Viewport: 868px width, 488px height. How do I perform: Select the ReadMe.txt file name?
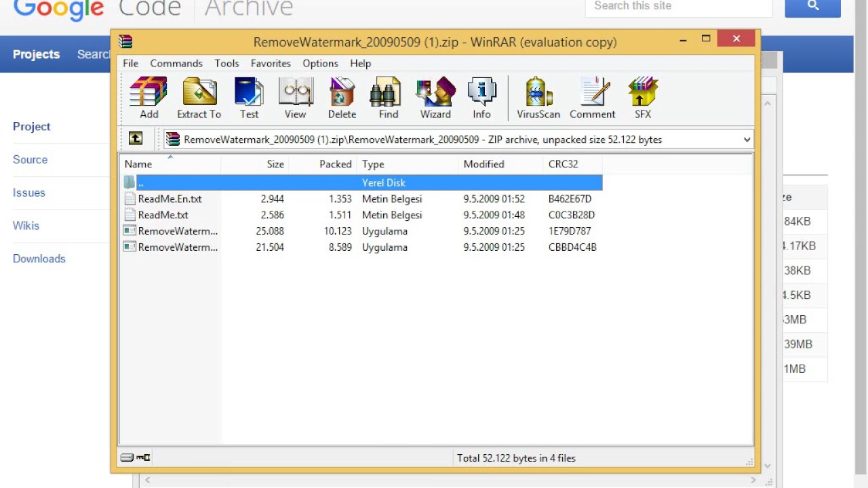163,215
